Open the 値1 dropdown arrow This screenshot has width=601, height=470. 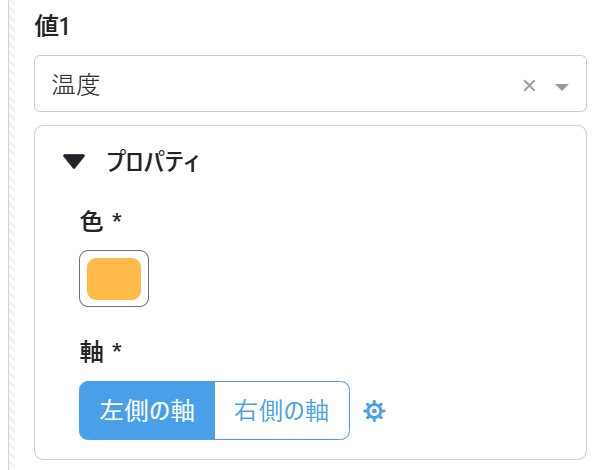pyautogui.click(x=562, y=86)
